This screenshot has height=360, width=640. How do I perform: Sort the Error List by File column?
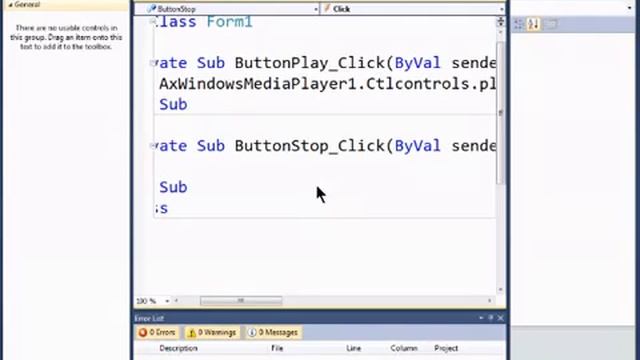[x=277, y=348]
